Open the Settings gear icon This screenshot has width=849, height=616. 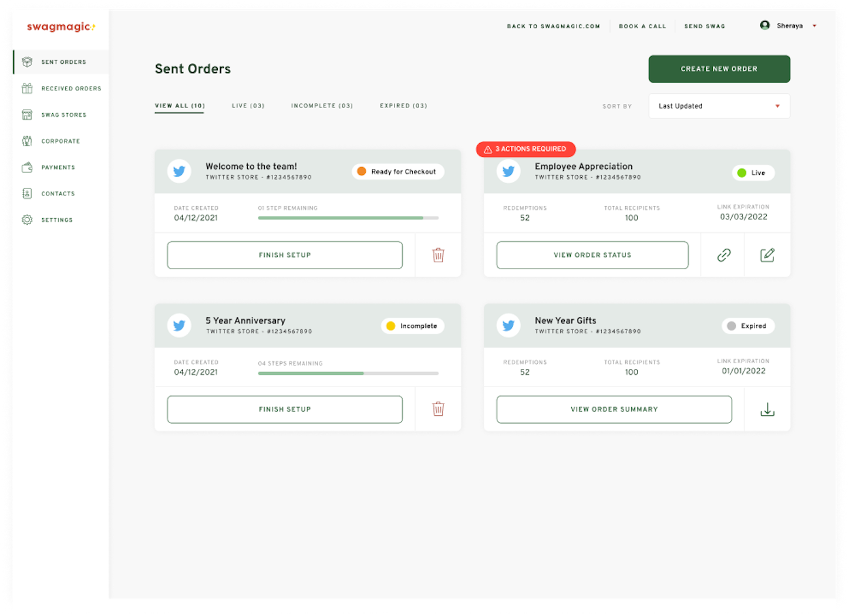pos(27,219)
